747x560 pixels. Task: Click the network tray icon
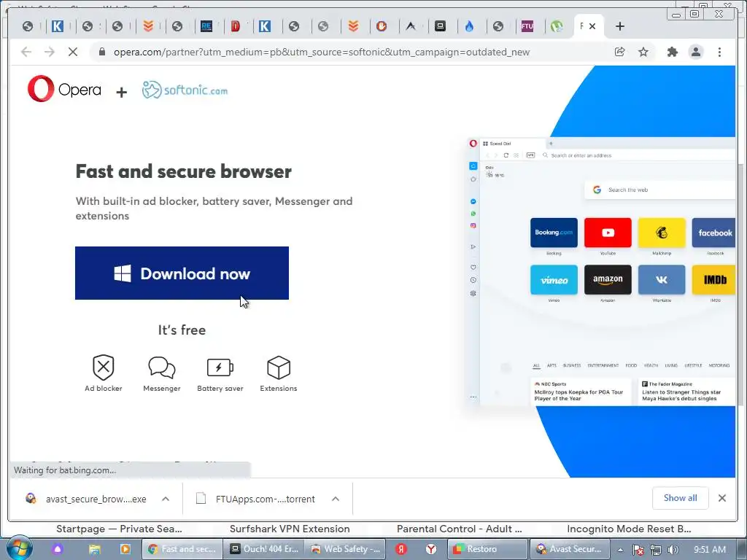[x=656, y=550]
